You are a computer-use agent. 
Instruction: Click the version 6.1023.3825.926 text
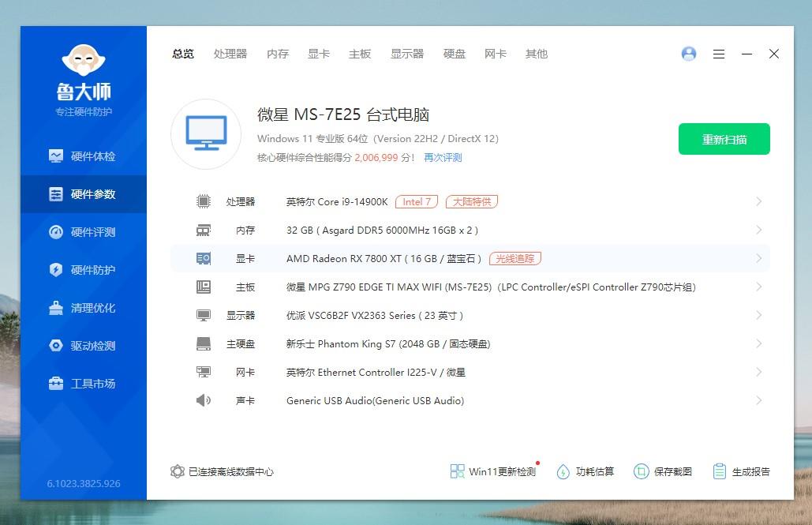[84, 483]
